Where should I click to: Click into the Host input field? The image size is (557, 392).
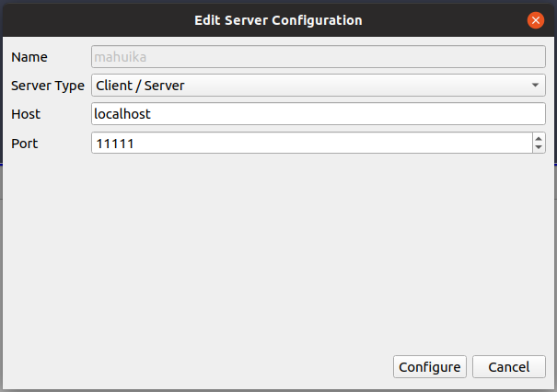(x=319, y=114)
